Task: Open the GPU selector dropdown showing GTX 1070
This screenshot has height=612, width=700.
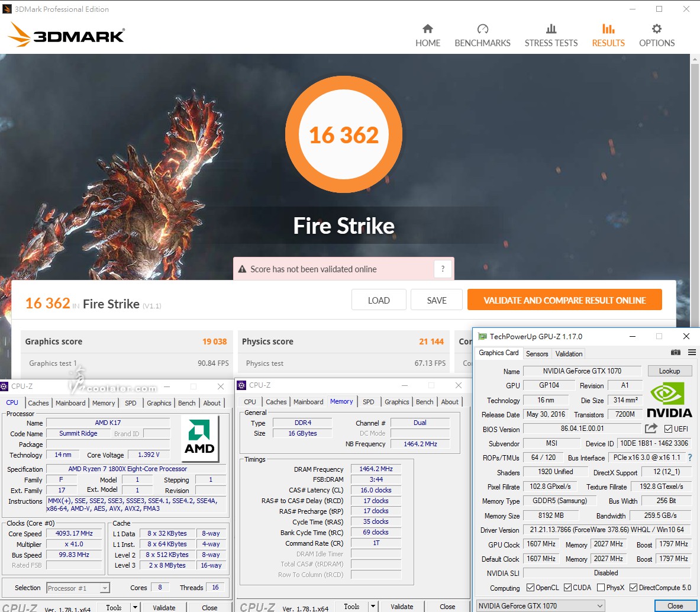Action: tap(541, 605)
